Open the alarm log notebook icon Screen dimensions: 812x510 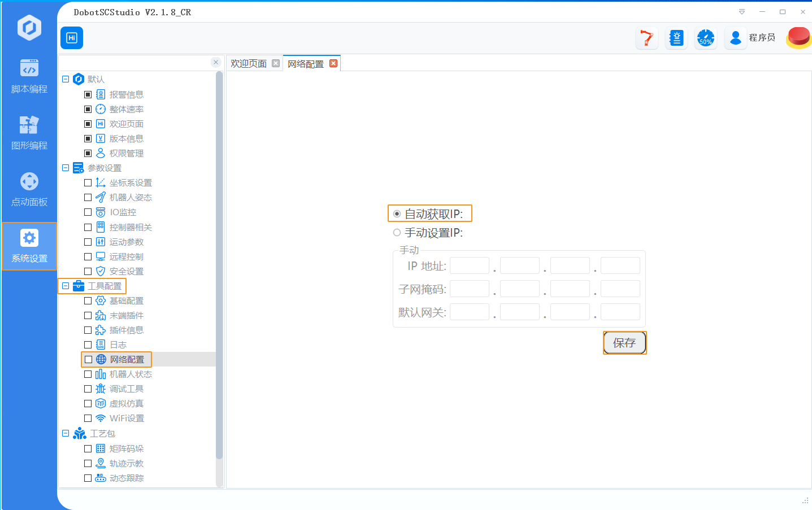[x=676, y=38]
